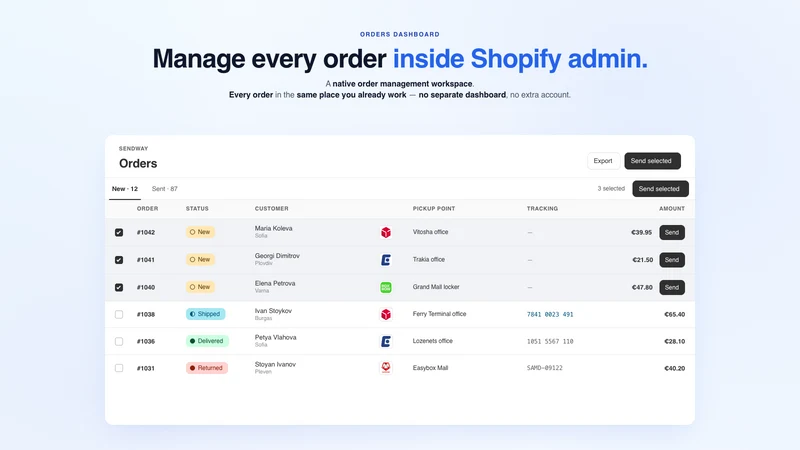The image size is (800, 450).
Task: Click customer name Elena Petrova
Action: coord(275,284)
